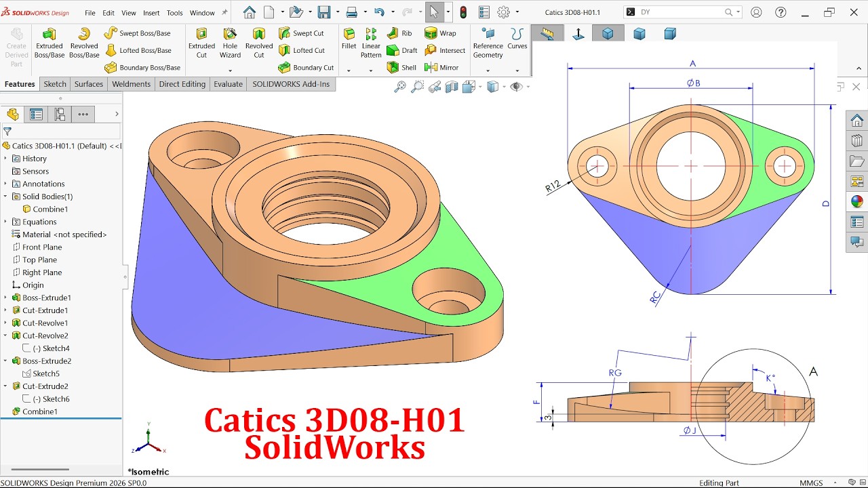Choose the Draft tool

click(x=402, y=50)
